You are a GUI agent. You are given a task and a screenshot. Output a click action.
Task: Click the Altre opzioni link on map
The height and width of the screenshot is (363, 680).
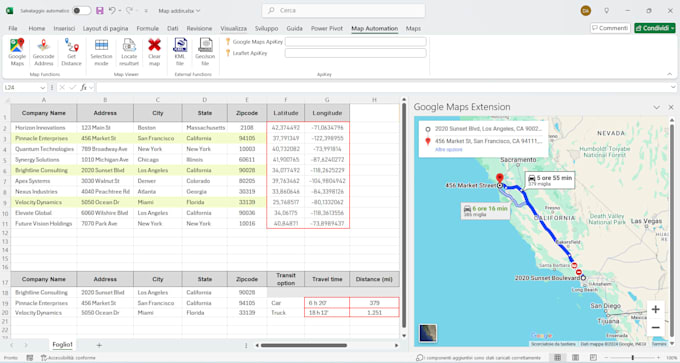[x=448, y=149]
